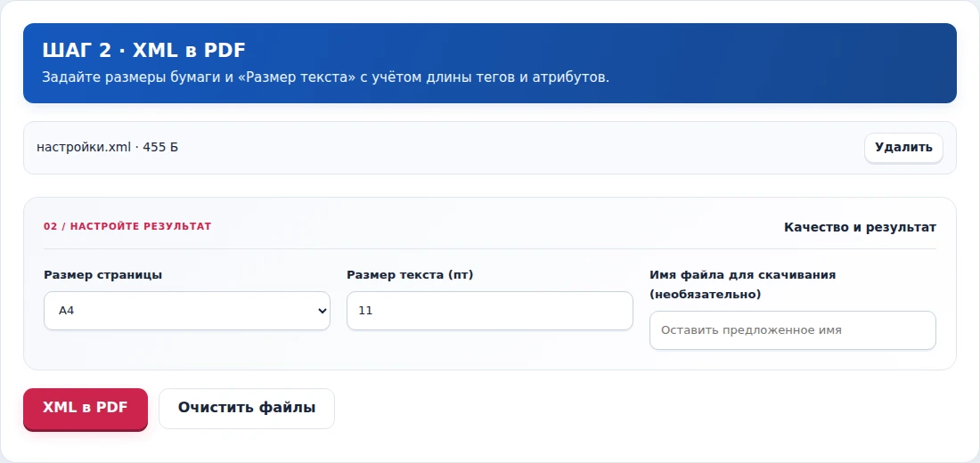Image resolution: width=980 pixels, height=463 pixels.
Task: Click the ШАГ 2 · XML в PDF title
Action: (143, 51)
